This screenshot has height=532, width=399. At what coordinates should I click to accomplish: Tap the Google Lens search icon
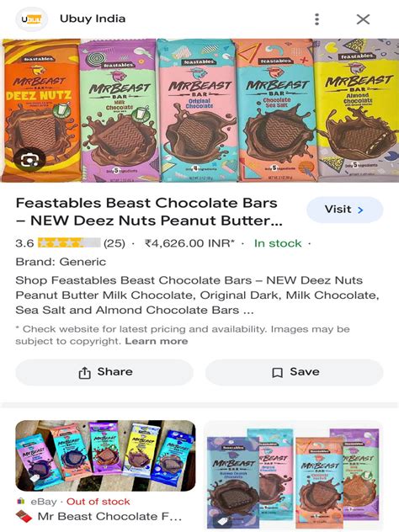[x=29, y=160]
